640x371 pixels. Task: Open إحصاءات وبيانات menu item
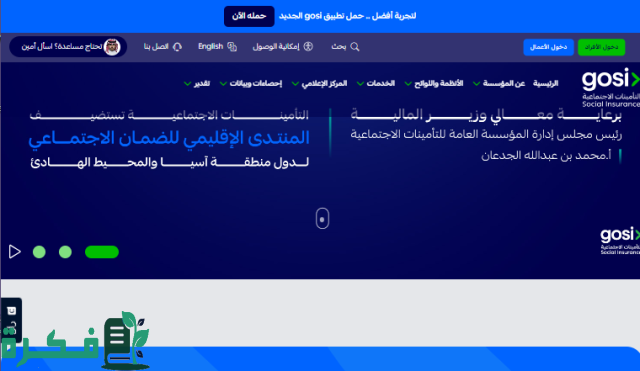click(x=256, y=83)
